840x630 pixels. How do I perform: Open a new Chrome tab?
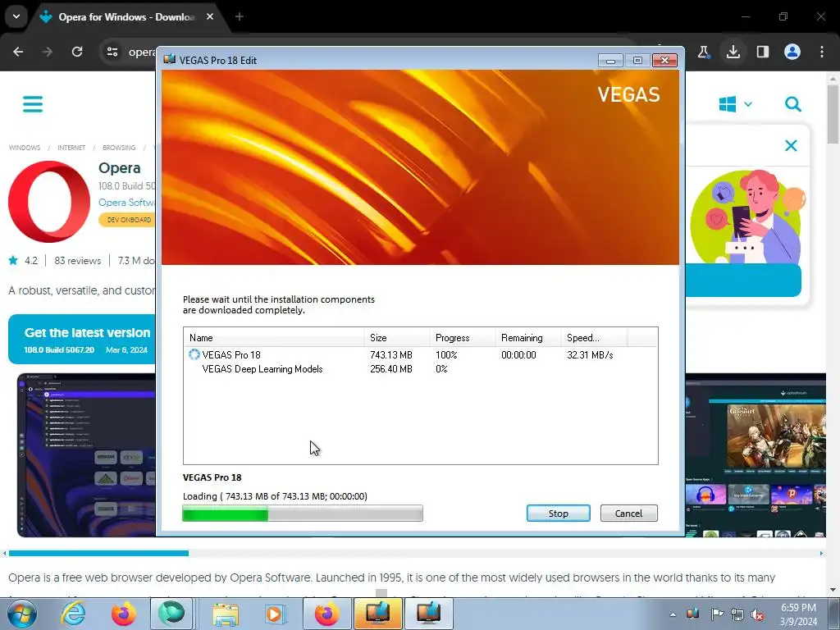pos(240,16)
